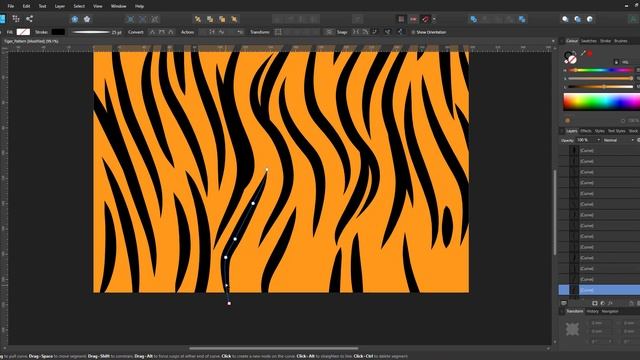Click the first insert target icon
The height and width of the screenshot is (360, 640).
(x=565, y=19)
